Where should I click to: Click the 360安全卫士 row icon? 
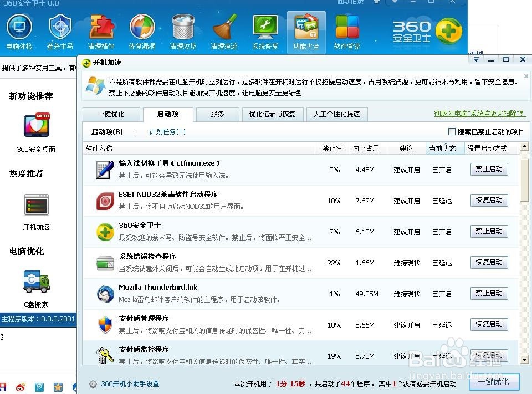tap(105, 232)
